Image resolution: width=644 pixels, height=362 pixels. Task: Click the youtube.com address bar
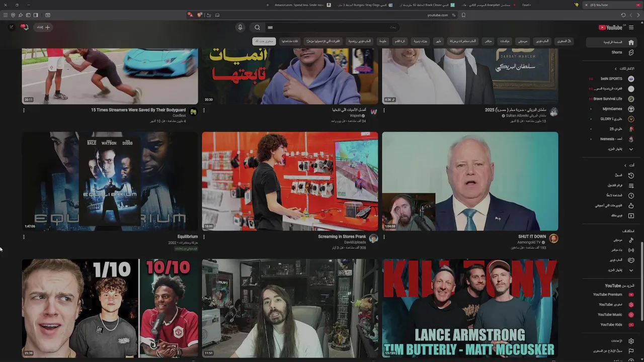coord(437,15)
